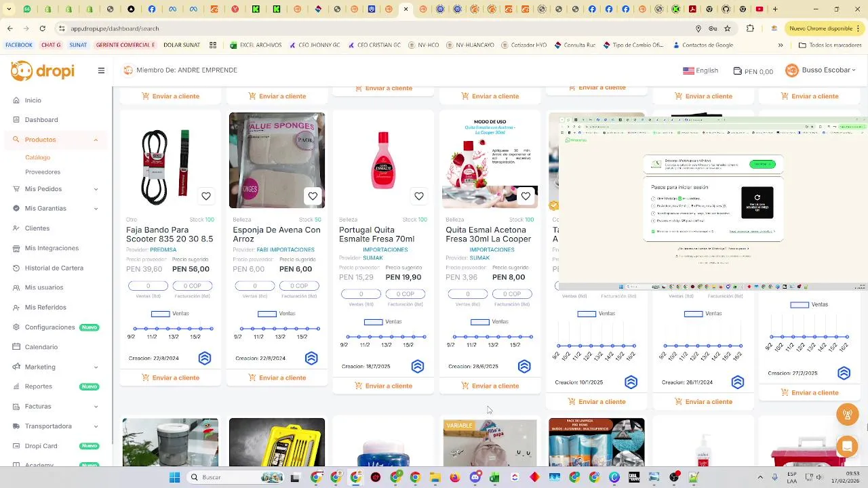Expand Marketing in the sidebar

pyautogui.click(x=56, y=367)
